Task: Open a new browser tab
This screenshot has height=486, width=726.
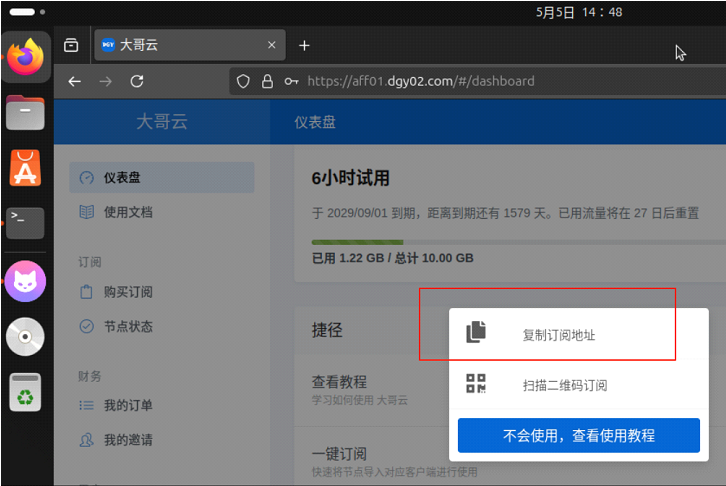Action: coord(305,45)
